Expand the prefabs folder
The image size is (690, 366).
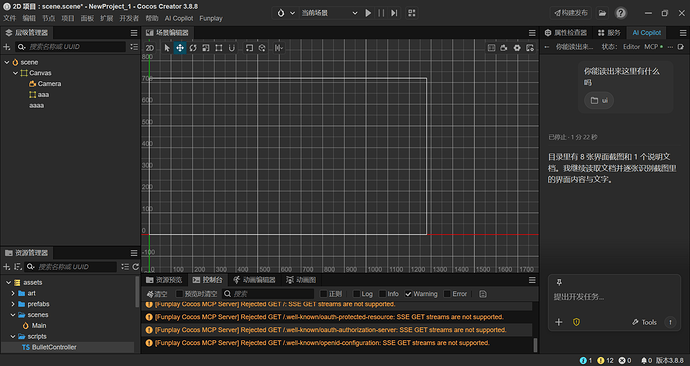(x=13, y=304)
